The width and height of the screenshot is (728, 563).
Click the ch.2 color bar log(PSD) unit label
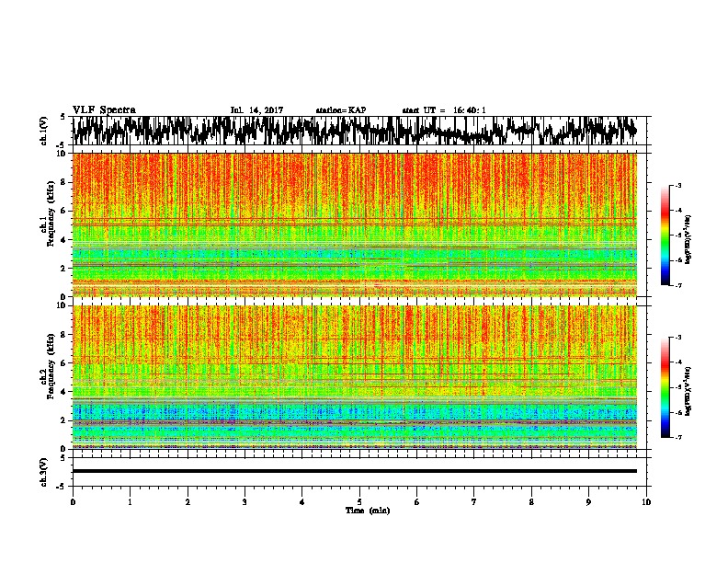pos(688,392)
